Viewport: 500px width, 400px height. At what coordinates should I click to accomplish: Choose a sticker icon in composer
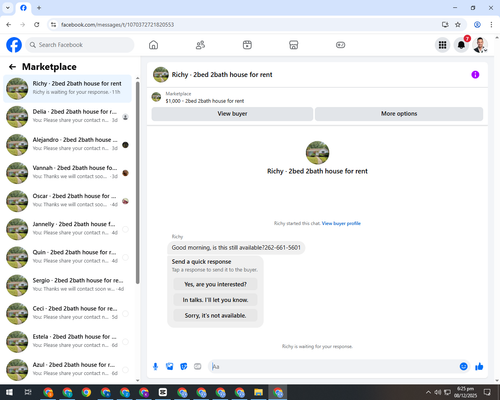pos(184,367)
